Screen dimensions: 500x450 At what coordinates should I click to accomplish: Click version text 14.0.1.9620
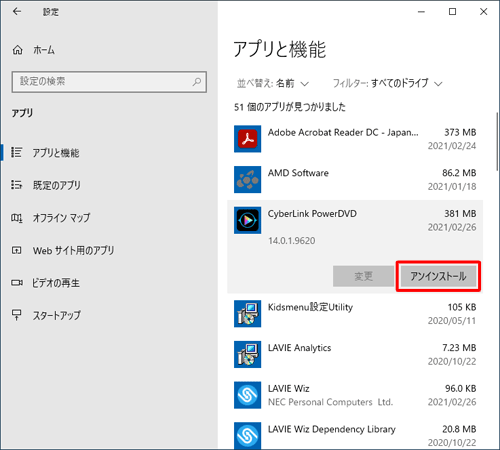pos(292,241)
